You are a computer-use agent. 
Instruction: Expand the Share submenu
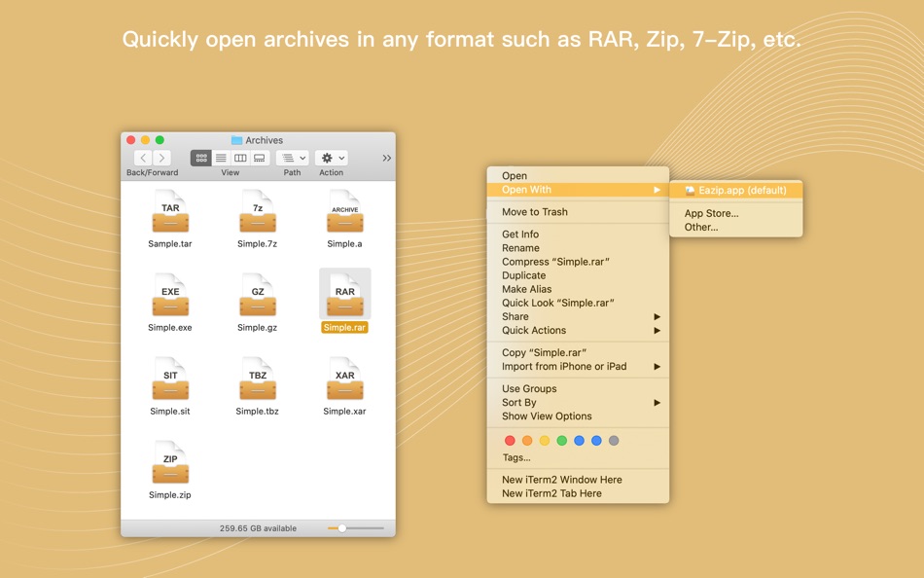click(578, 316)
